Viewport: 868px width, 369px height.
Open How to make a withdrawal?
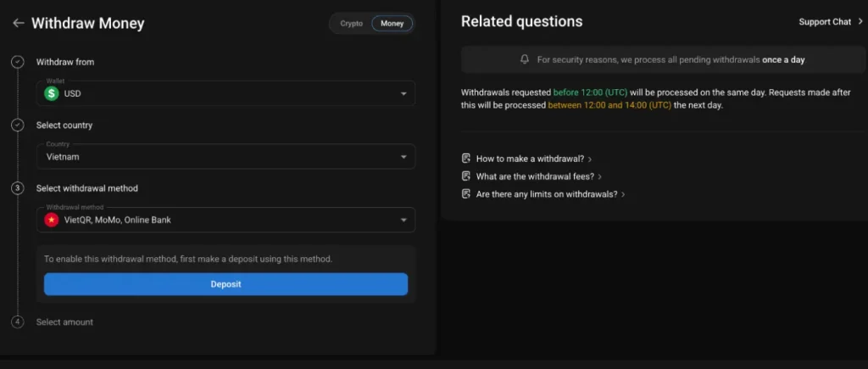point(530,159)
